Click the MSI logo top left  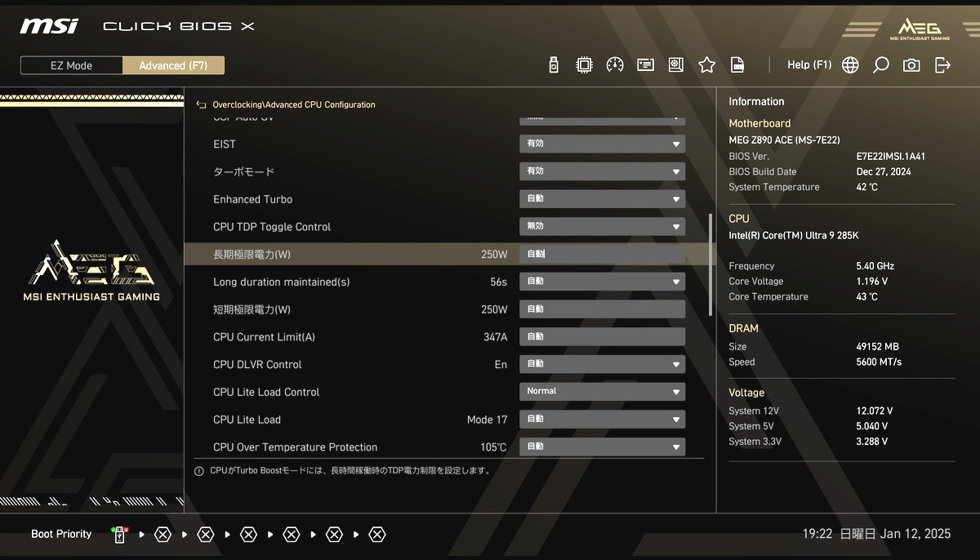pos(49,26)
